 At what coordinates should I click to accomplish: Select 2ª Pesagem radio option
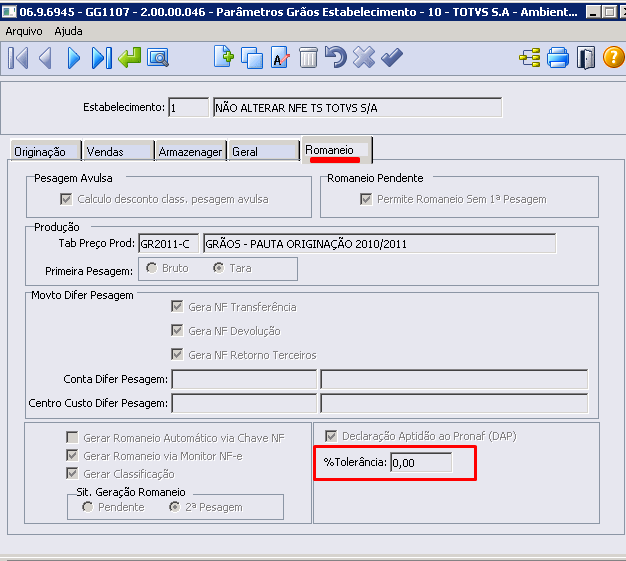(174, 507)
